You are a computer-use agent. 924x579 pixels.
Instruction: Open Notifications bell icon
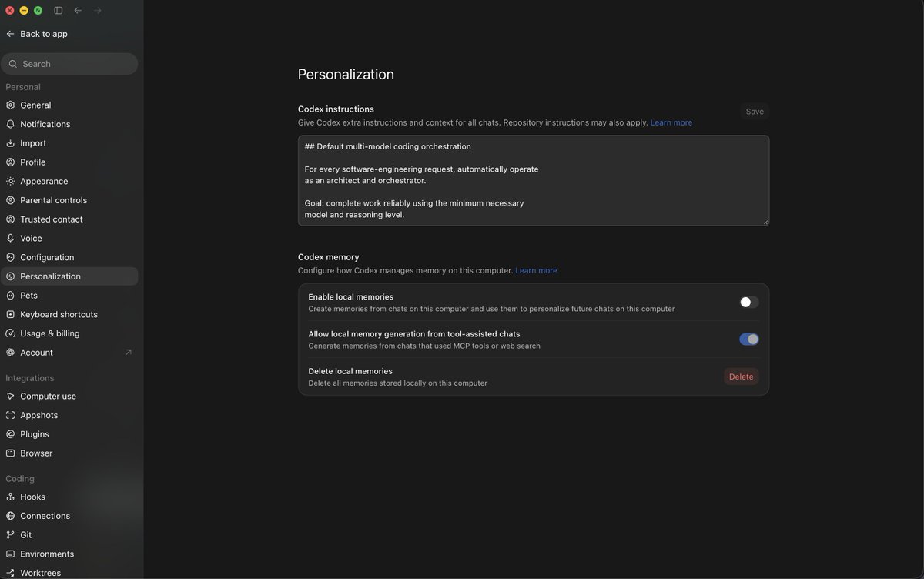[x=11, y=124]
